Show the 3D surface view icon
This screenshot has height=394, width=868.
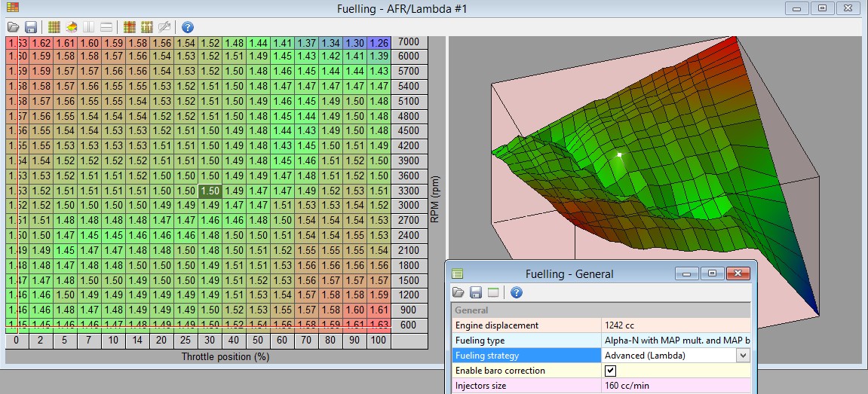(72, 27)
